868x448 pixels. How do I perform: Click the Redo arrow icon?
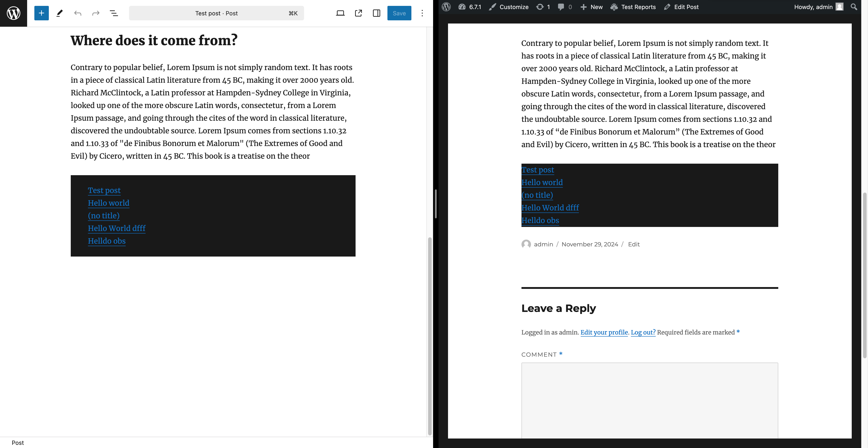coord(96,13)
